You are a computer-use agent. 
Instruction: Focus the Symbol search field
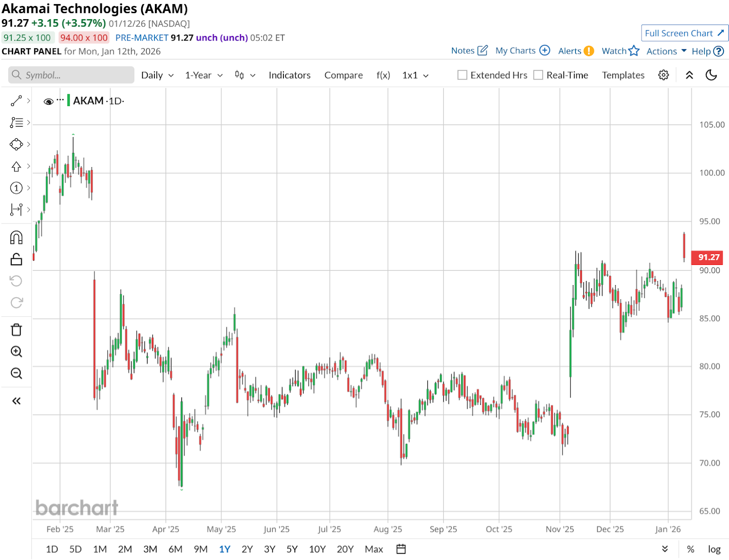tap(71, 75)
